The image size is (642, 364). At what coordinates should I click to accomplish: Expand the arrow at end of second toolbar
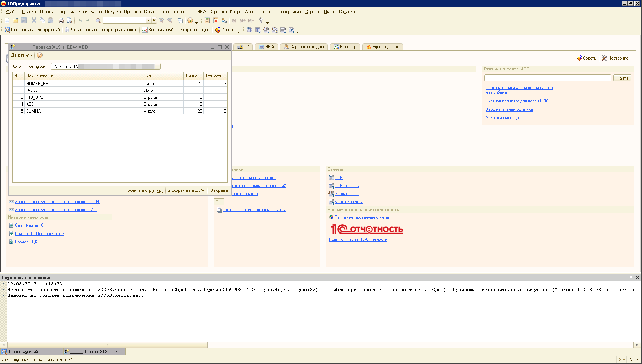coord(298,32)
